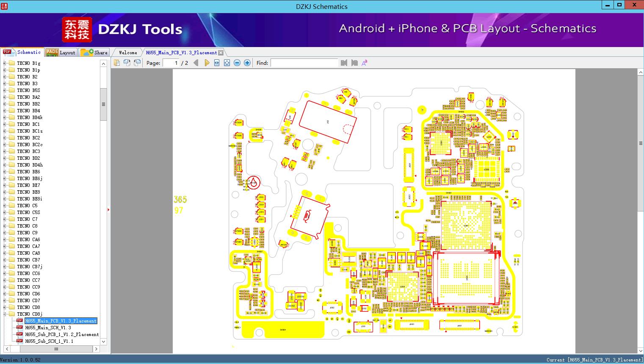Screen dimensions: 644x364
Task: Expand the TECNO B5S folder
Action: [x=5, y=90]
